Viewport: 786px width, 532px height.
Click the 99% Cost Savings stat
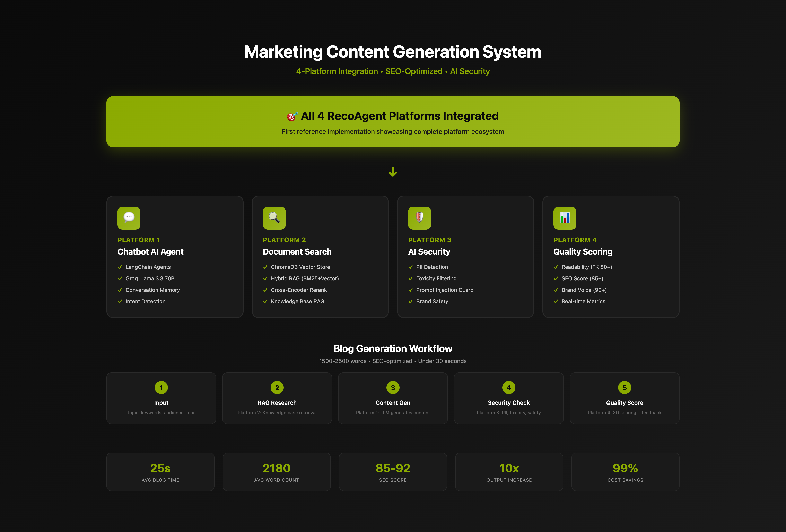point(625,472)
